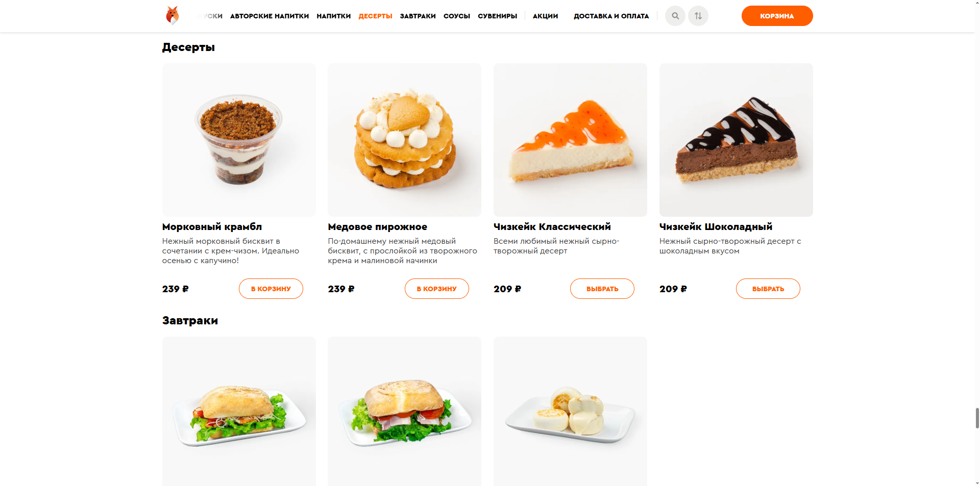
Task: Open the Корзина cart button
Action: [x=777, y=16]
